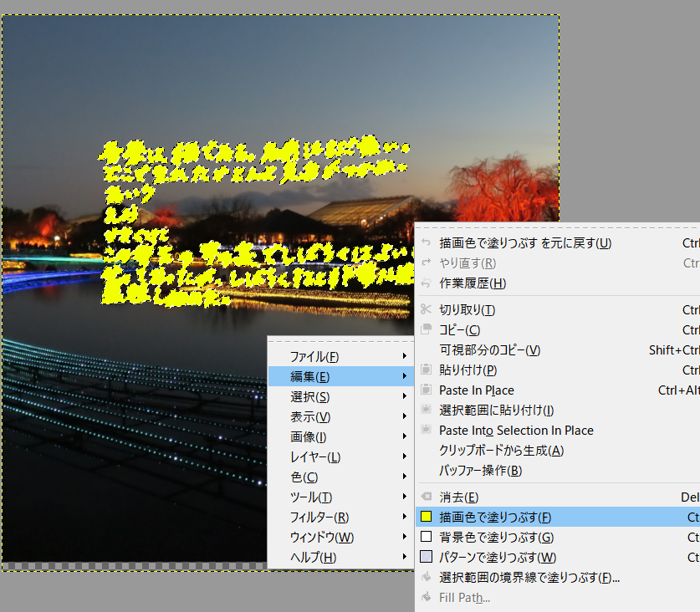
Task: Choose コピー(C) to copy
Action: pos(558,329)
